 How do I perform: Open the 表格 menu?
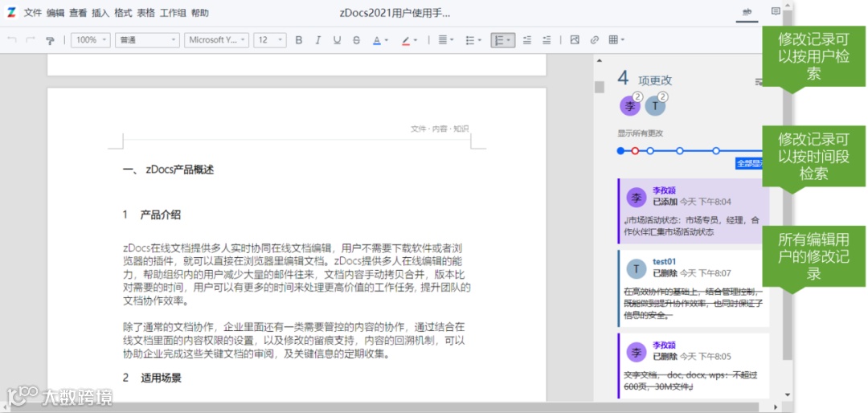coord(145,13)
